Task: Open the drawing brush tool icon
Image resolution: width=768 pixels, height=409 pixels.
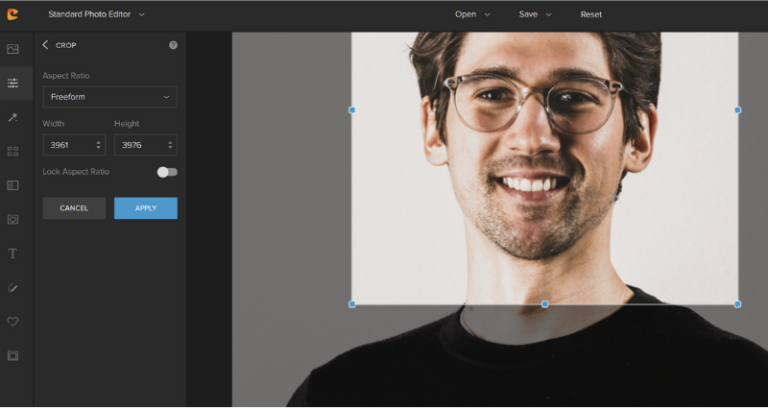Action: [x=13, y=288]
